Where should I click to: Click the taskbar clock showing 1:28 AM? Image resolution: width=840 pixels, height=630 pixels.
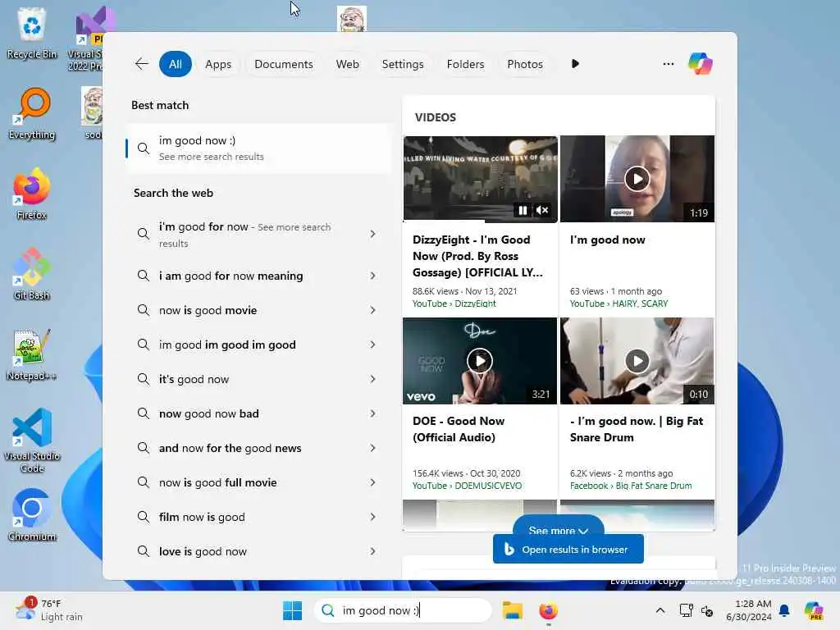(748, 610)
